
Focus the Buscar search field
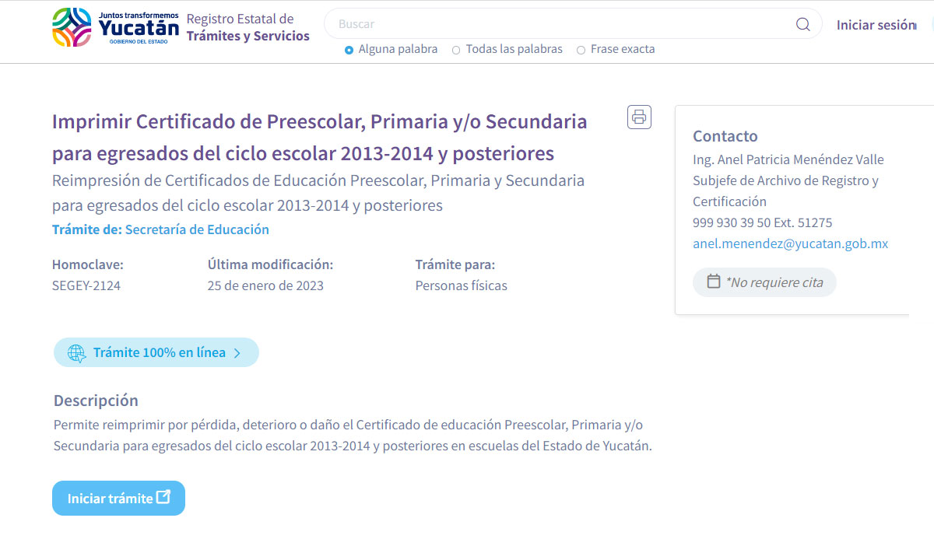coord(560,24)
